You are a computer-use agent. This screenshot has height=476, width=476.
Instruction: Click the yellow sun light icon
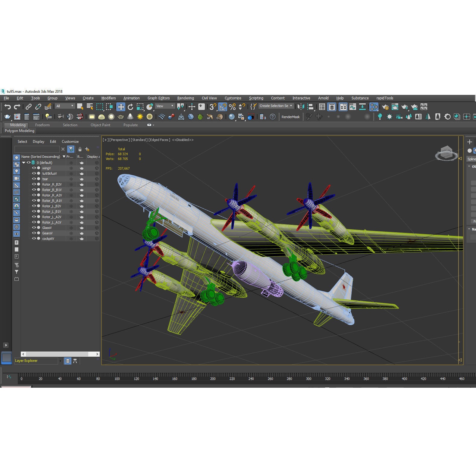(140, 117)
